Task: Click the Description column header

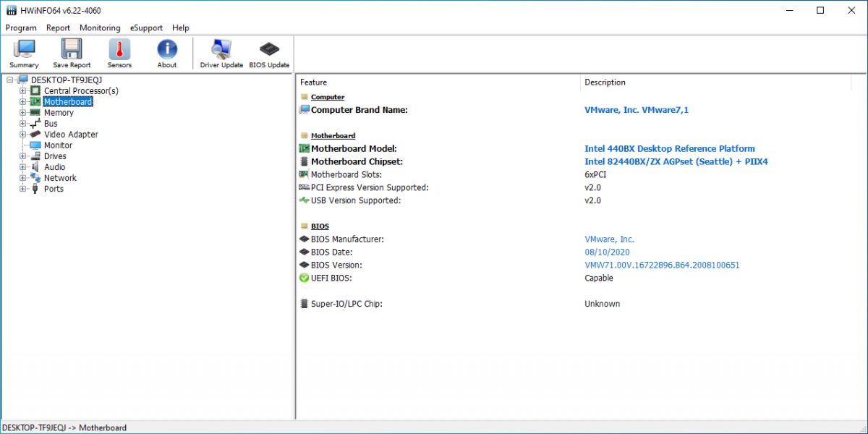Action: tap(605, 82)
